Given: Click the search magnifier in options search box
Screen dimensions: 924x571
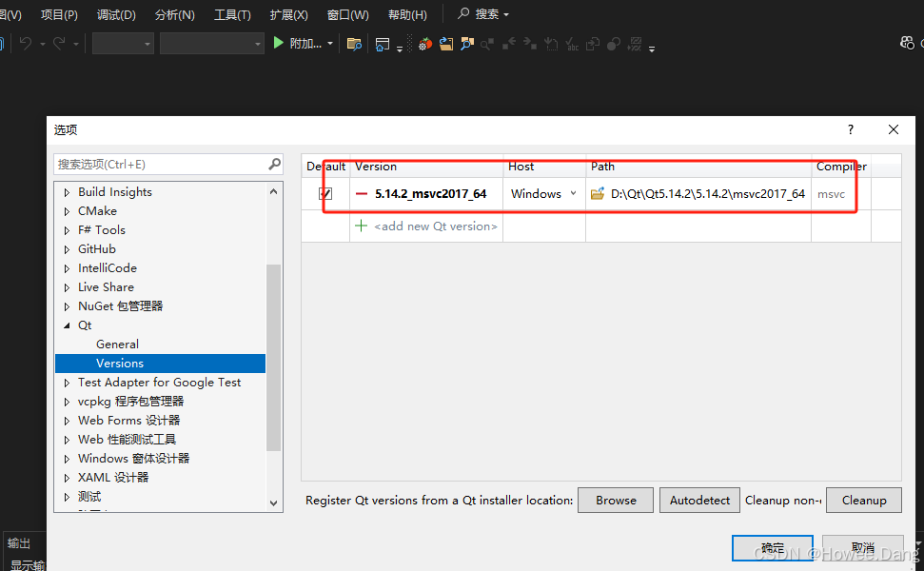Looking at the screenshot, I should coord(275,164).
